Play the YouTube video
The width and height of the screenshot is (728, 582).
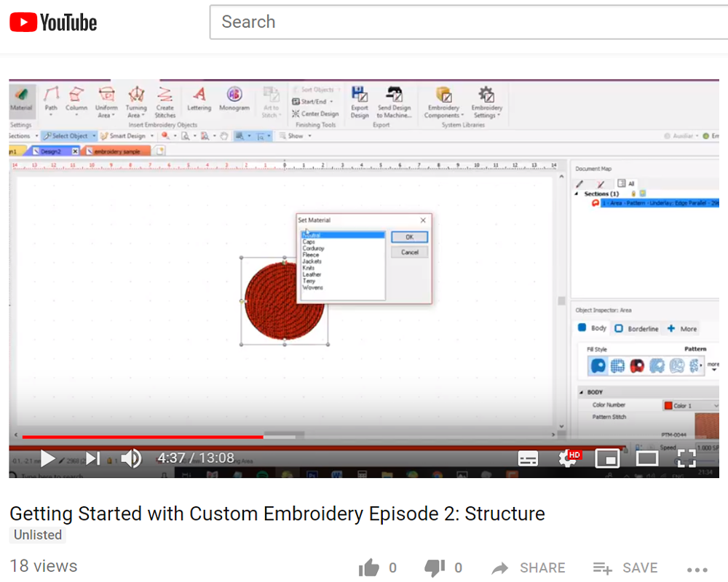point(47,459)
